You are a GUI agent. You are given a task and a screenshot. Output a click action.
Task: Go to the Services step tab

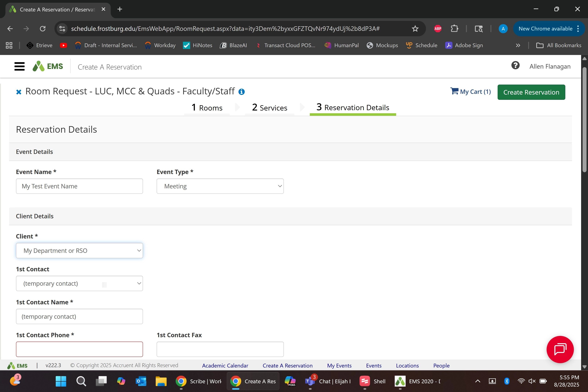tap(269, 108)
